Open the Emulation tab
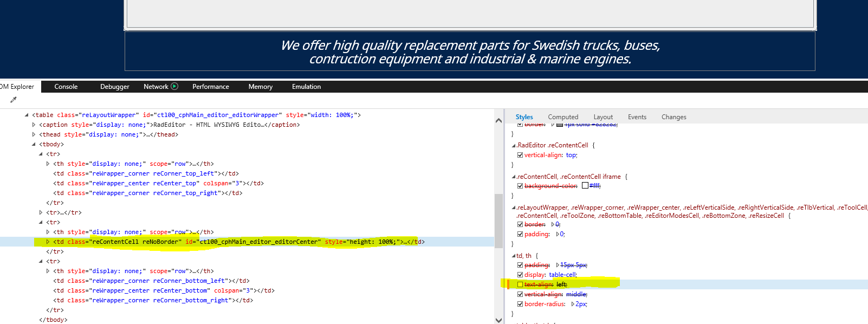This screenshot has height=324, width=868. [306, 87]
